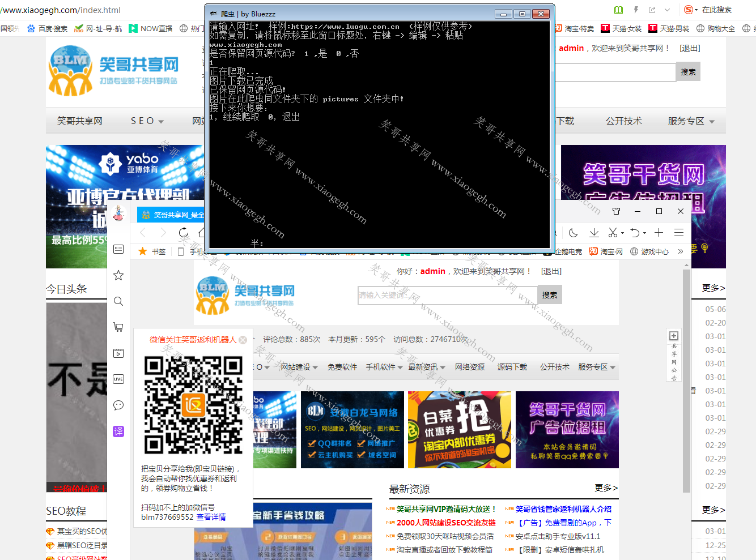Add new tab plus icon front browser
Image resolution: width=756 pixels, height=560 pixels.
(x=659, y=233)
